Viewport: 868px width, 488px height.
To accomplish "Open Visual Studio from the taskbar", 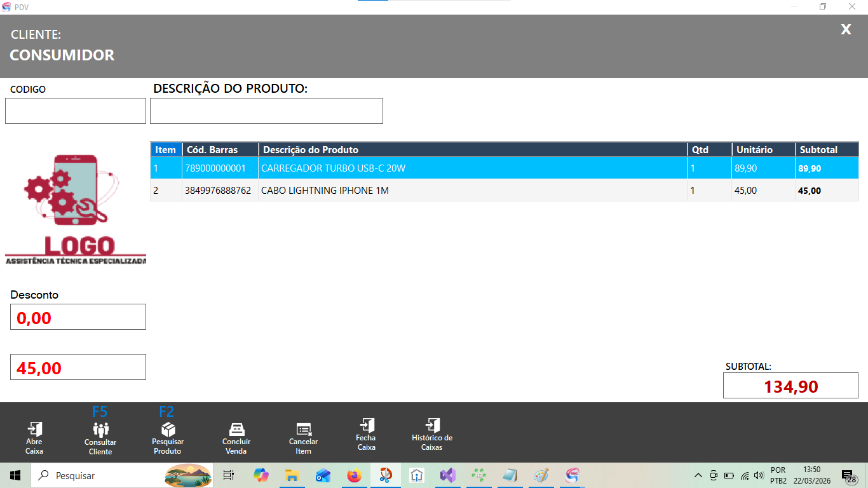I will click(x=448, y=475).
